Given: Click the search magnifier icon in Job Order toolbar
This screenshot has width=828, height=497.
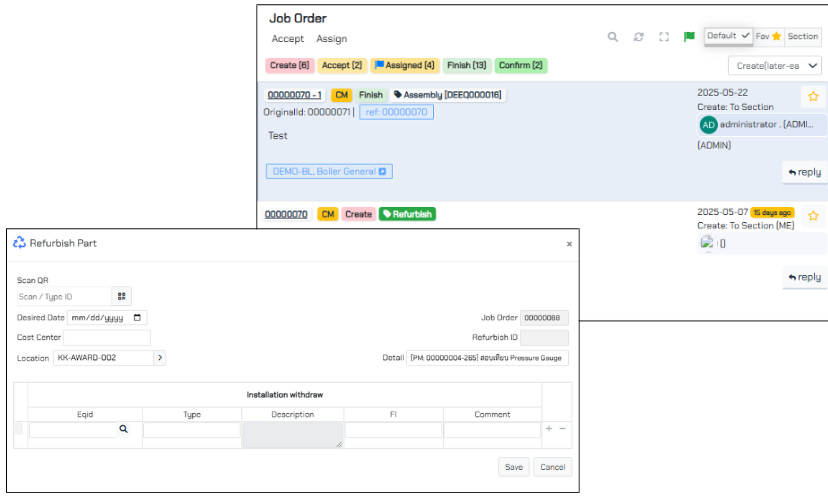Looking at the screenshot, I should tap(613, 37).
